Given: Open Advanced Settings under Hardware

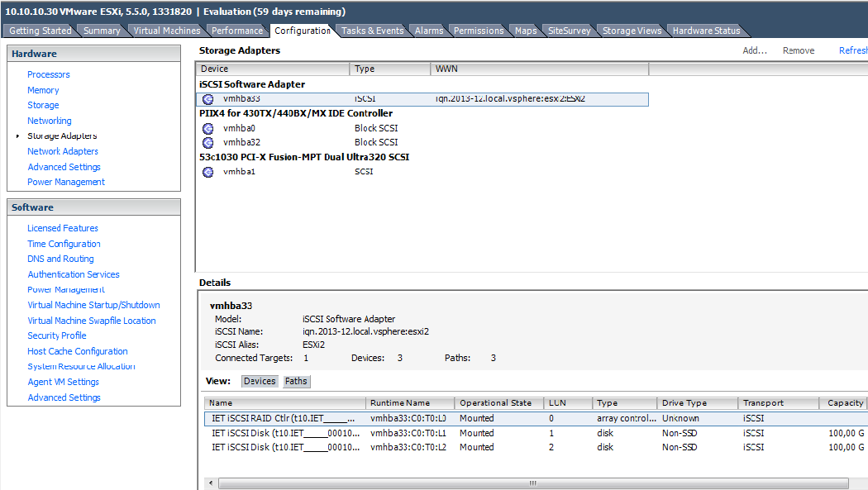Looking at the screenshot, I should tap(64, 167).
